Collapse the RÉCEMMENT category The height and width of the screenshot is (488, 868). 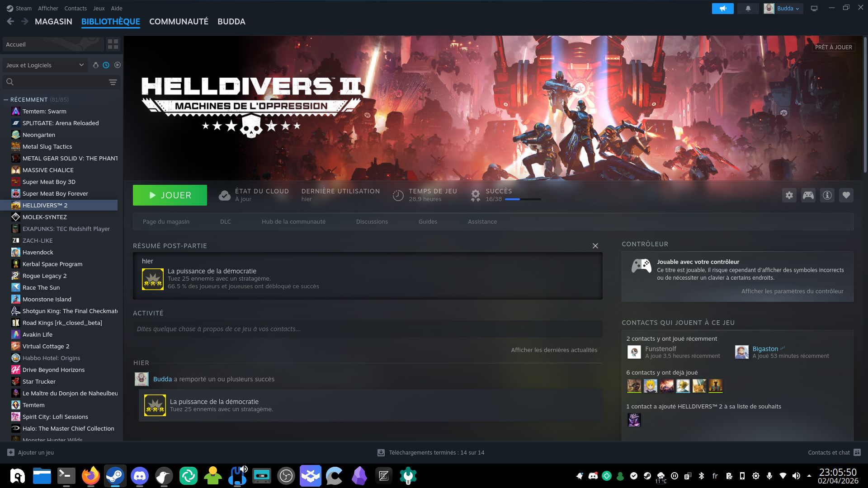click(x=6, y=100)
